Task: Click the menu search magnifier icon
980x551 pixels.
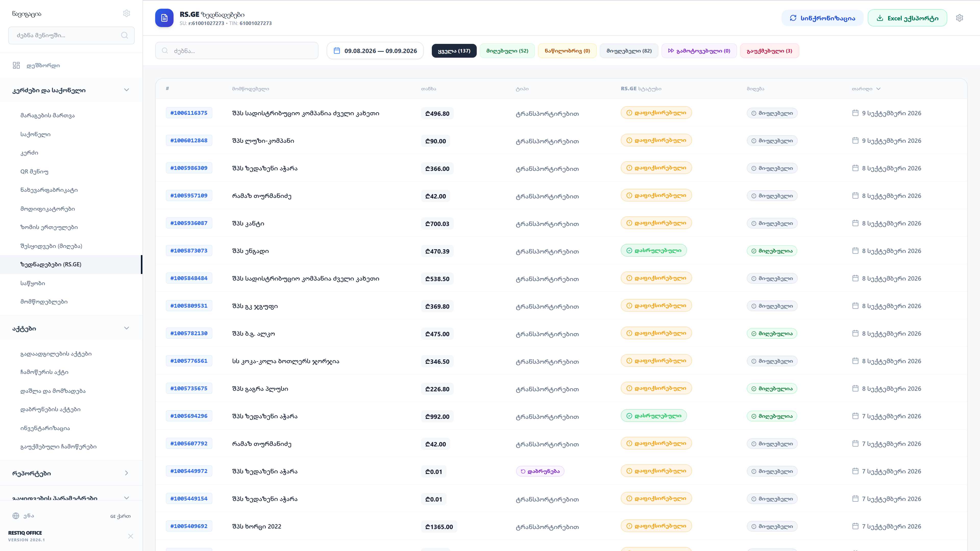Action: pos(124,35)
